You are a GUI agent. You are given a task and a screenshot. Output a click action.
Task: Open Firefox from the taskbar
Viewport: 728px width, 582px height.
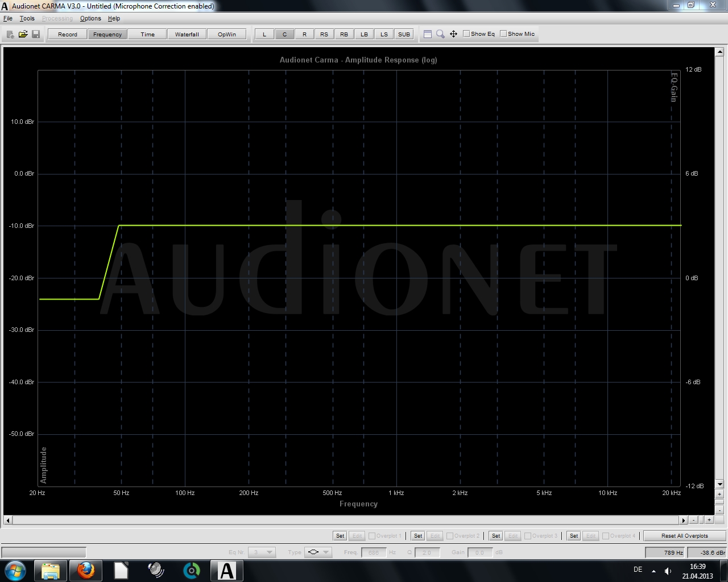86,571
